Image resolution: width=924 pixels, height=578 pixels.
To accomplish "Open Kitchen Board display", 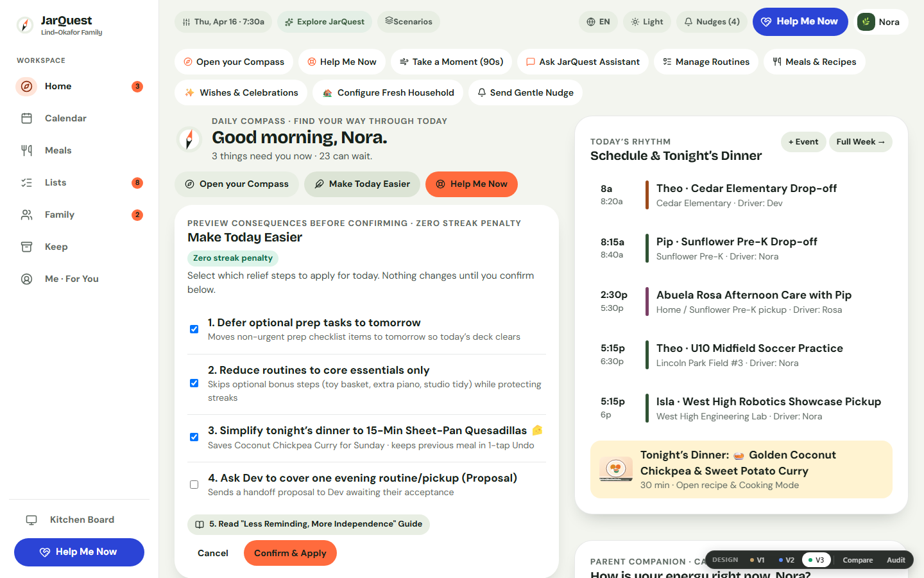I will (x=80, y=520).
